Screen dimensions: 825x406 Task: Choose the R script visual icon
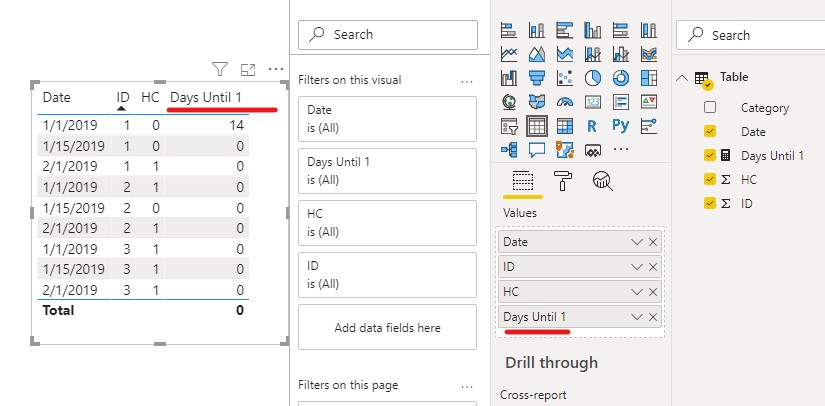pos(592,126)
